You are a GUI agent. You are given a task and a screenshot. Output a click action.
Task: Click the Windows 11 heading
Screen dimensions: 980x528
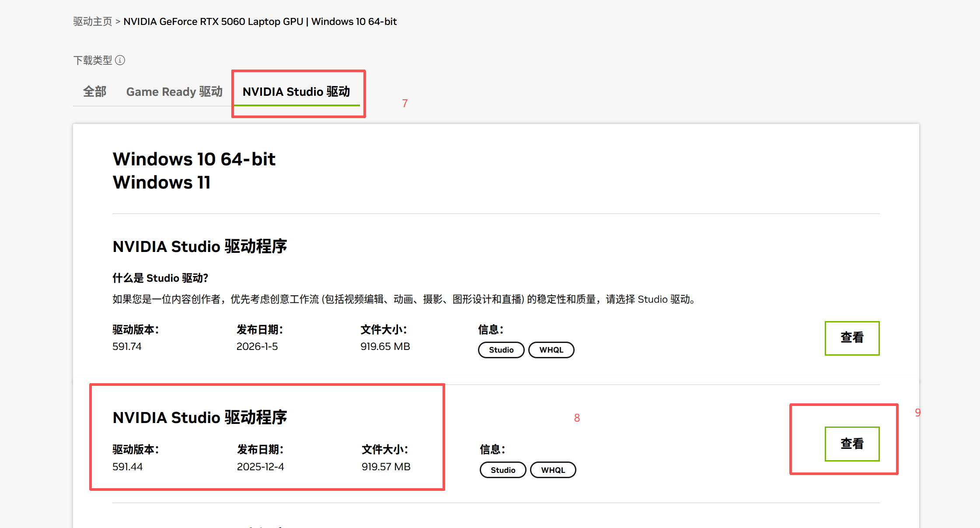pos(161,182)
